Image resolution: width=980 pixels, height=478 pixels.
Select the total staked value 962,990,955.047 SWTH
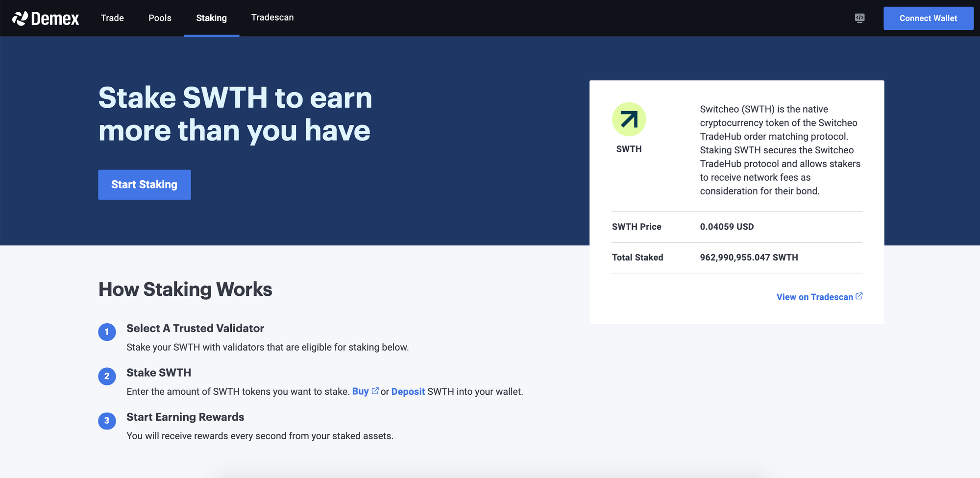pyautogui.click(x=749, y=258)
